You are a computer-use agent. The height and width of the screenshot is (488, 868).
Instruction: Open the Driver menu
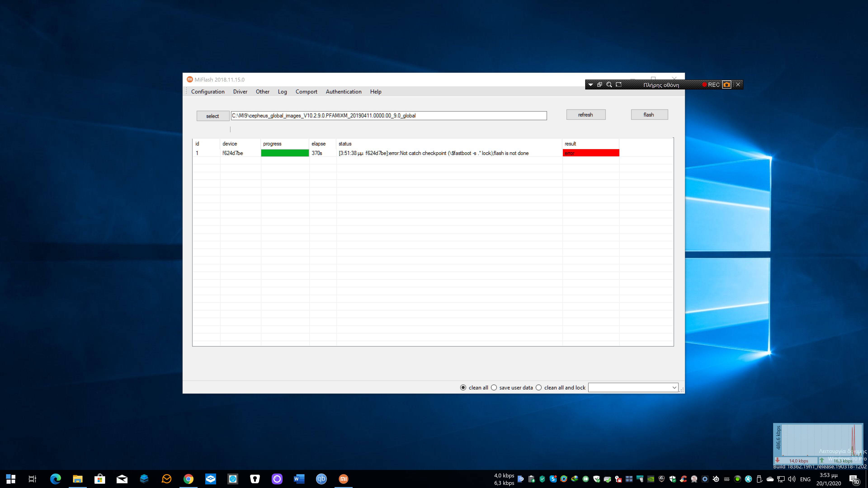[240, 91]
